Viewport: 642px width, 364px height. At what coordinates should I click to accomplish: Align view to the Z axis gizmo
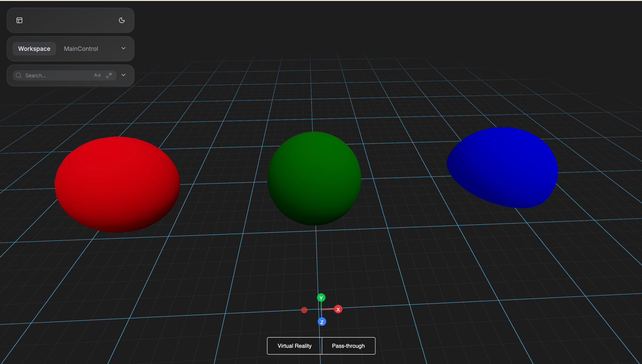click(x=322, y=322)
